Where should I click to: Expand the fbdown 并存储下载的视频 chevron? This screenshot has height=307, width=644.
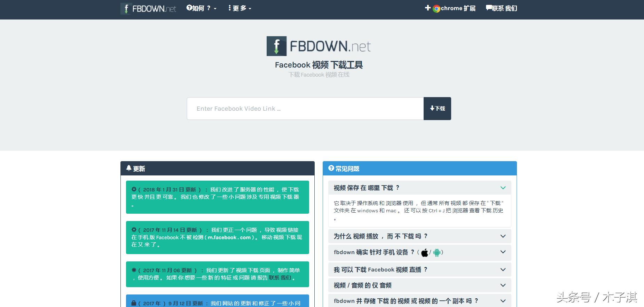click(503, 301)
